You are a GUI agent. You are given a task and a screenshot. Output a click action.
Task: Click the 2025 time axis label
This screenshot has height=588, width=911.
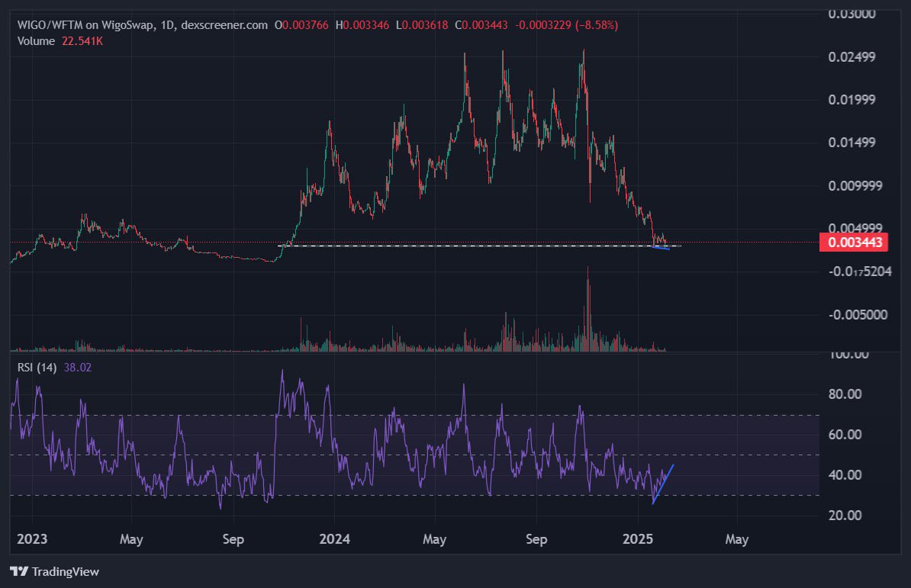coord(638,539)
